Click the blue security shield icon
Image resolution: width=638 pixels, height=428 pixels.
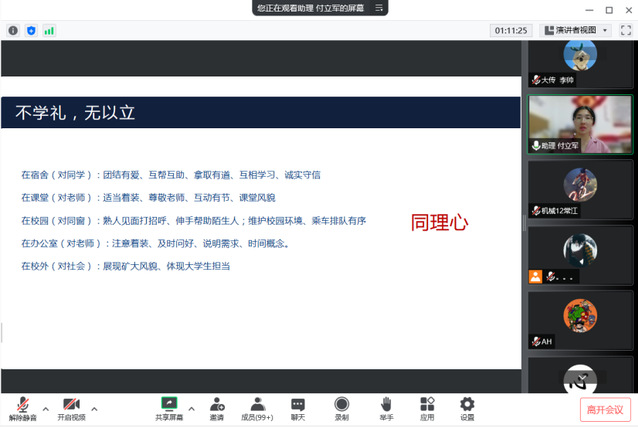(31, 31)
